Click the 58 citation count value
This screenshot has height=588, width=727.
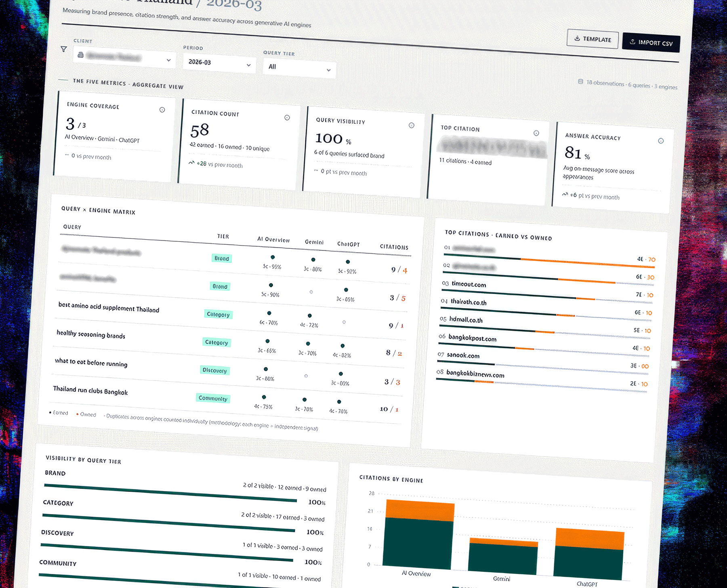click(x=200, y=130)
